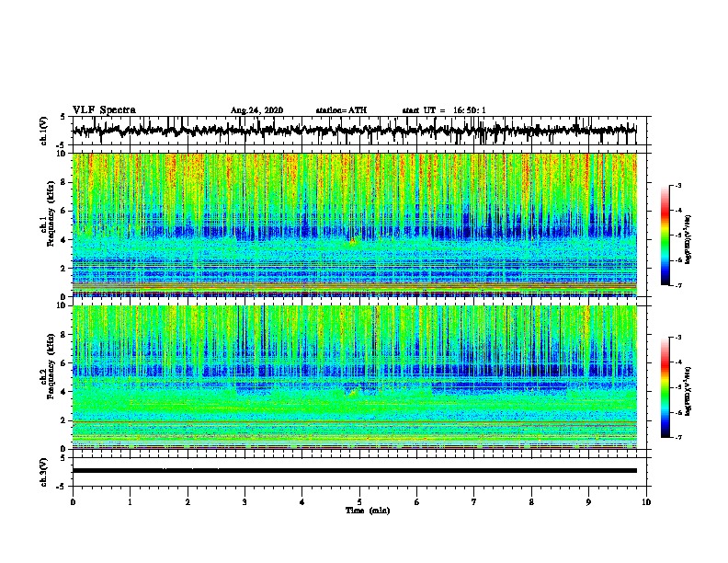Click ch.1 frequency tick label "2"

click(x=63, y=269)
